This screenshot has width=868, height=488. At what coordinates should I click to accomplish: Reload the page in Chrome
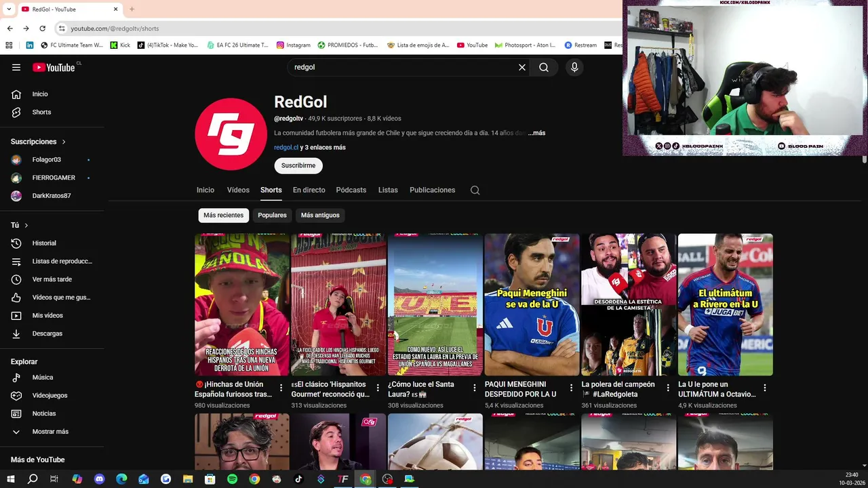pos(42,28)
